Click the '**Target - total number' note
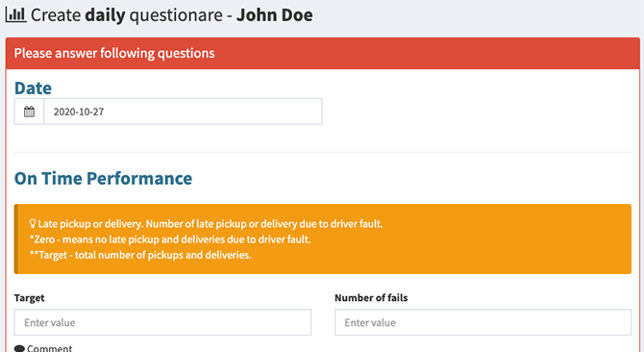The height and width of the screenshot is (352, 644). click(x=140, y=255)
